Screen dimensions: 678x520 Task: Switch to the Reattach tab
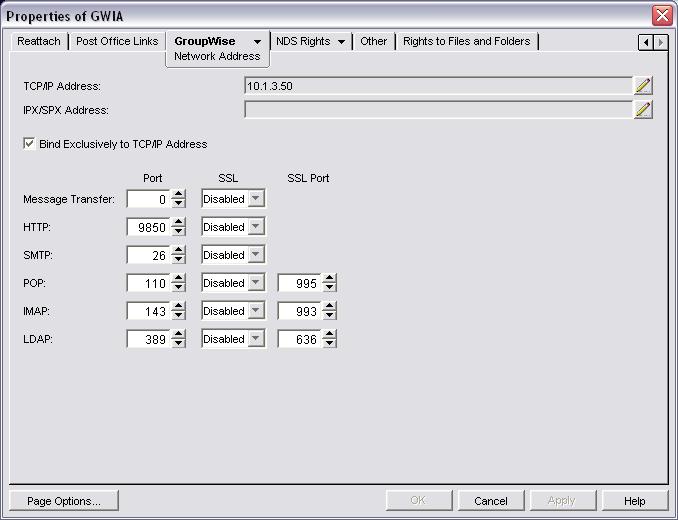click(39, 41)
